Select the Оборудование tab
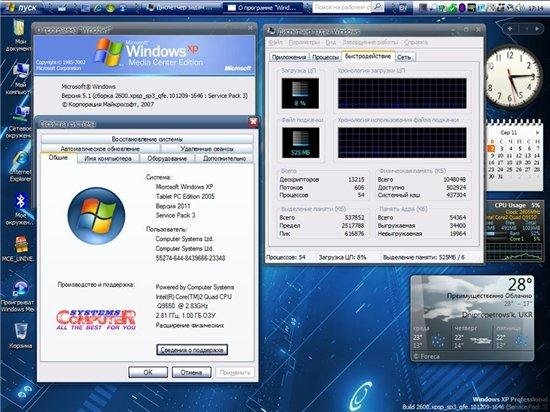 coord(167,158)
